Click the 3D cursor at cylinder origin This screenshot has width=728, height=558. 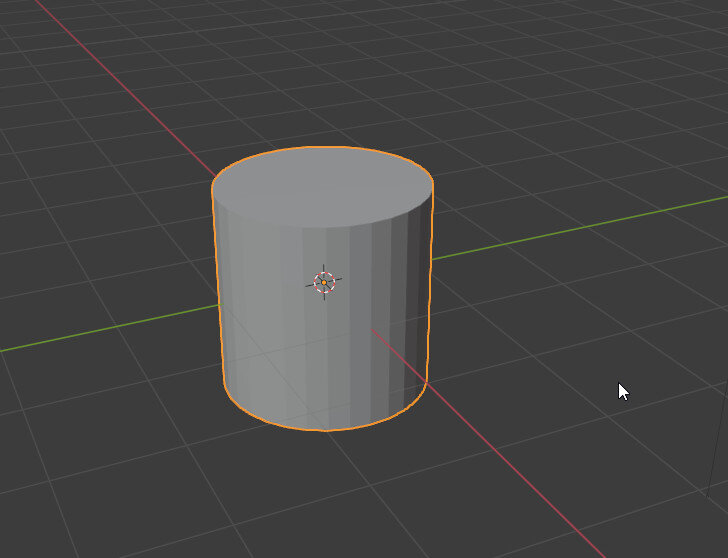[x=324, y=282]
